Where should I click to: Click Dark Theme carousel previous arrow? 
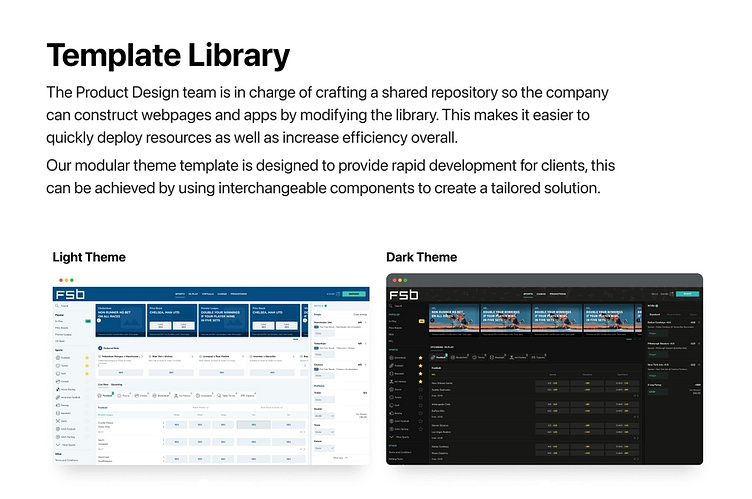coord(433,320)
